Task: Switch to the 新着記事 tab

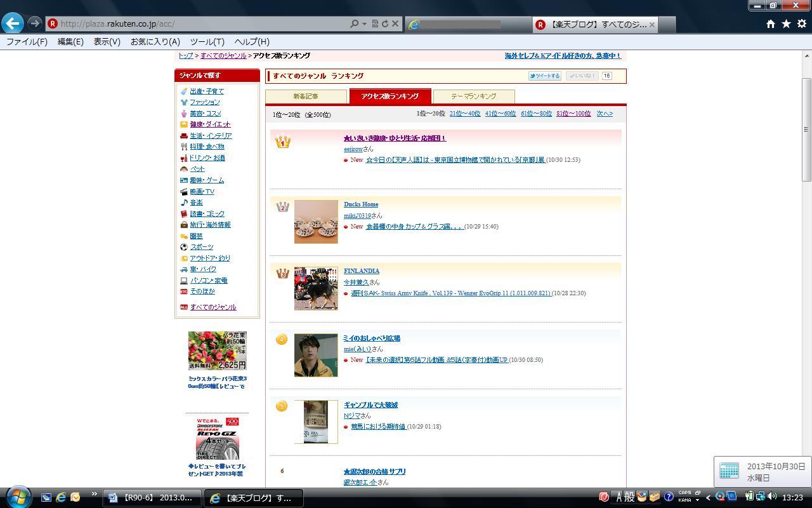Action: click(306, 97)
